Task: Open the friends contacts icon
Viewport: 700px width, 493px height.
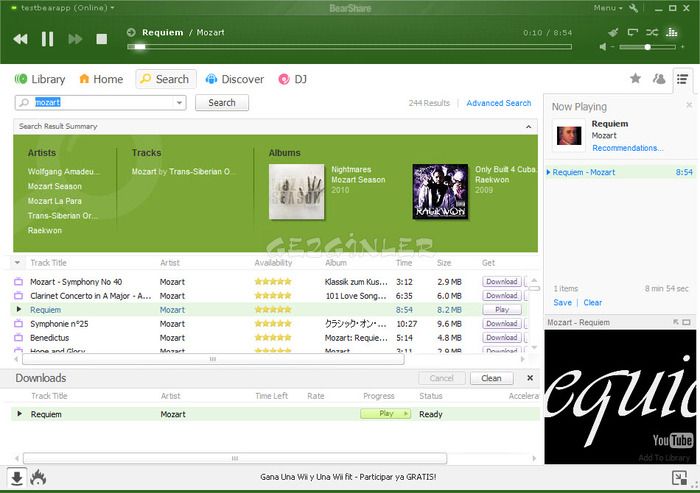Action: click(659, 79)
